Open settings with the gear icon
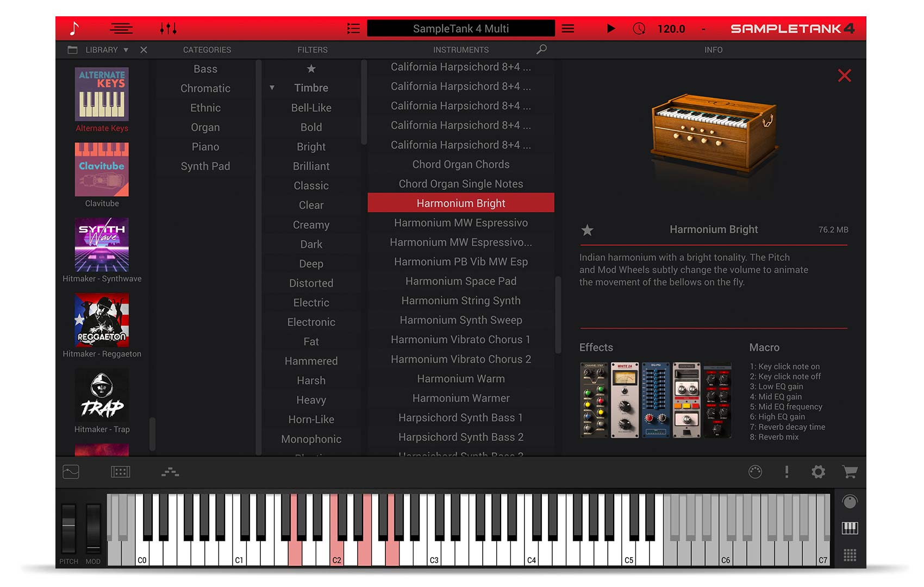 point(818,472)
